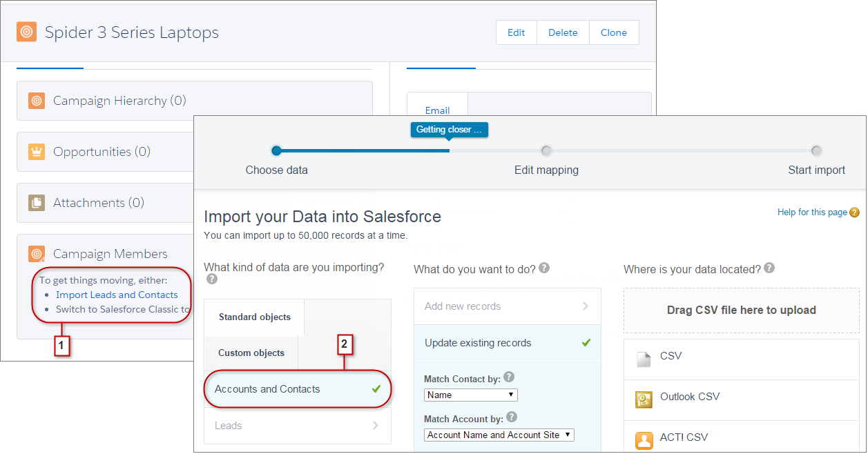Image resolution: width=868 pixels, height=454 pixels.
Task: Click the Import your Data into Salesforce heading
Action: tap(322, 217)
